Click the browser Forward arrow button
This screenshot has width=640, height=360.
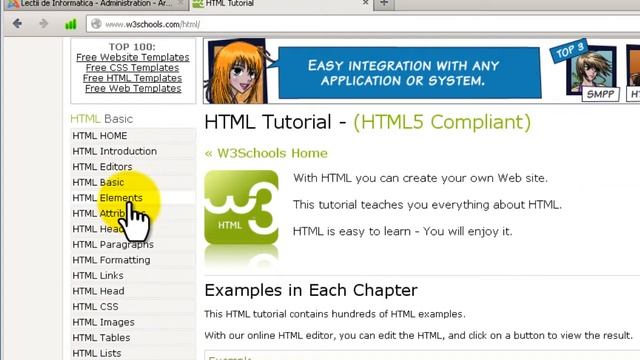point(43,24)
